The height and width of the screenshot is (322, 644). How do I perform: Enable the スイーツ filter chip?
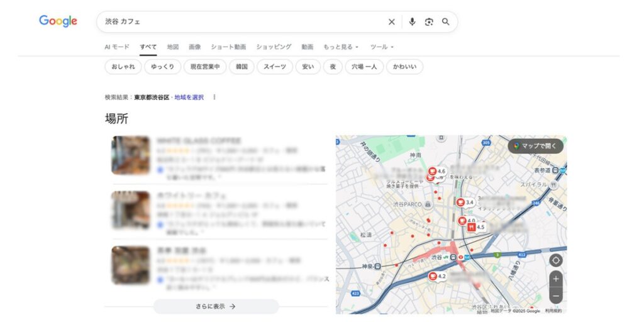click(x=275, y=67)
